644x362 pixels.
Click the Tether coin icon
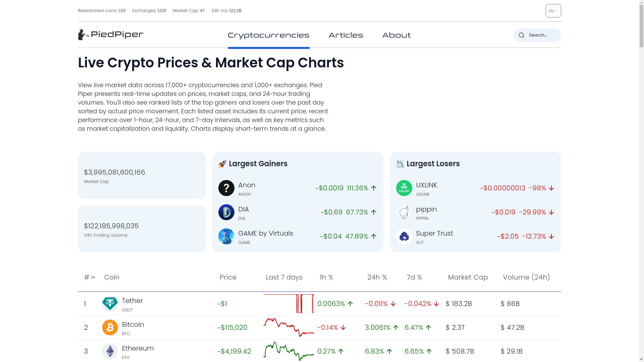point(110,304)
